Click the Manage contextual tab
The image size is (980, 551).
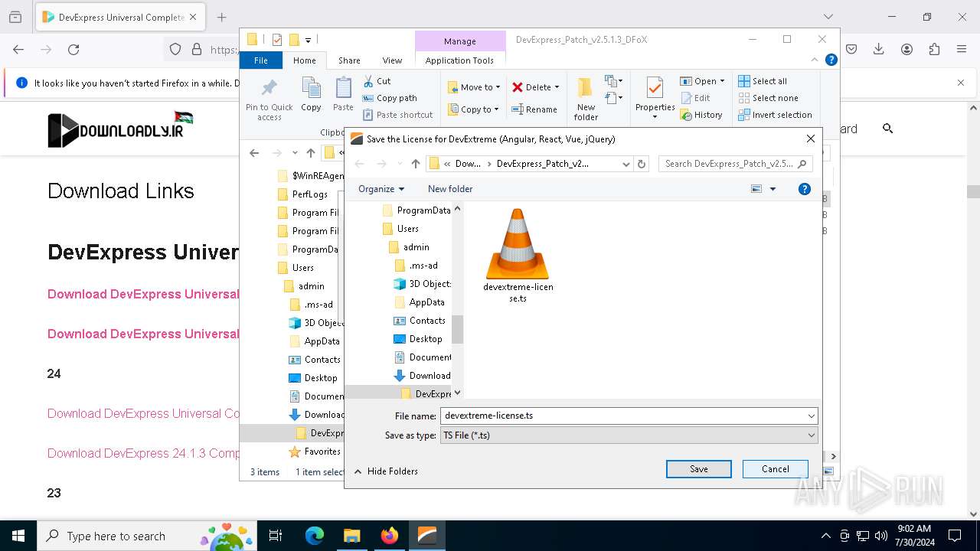pos(459,41)
